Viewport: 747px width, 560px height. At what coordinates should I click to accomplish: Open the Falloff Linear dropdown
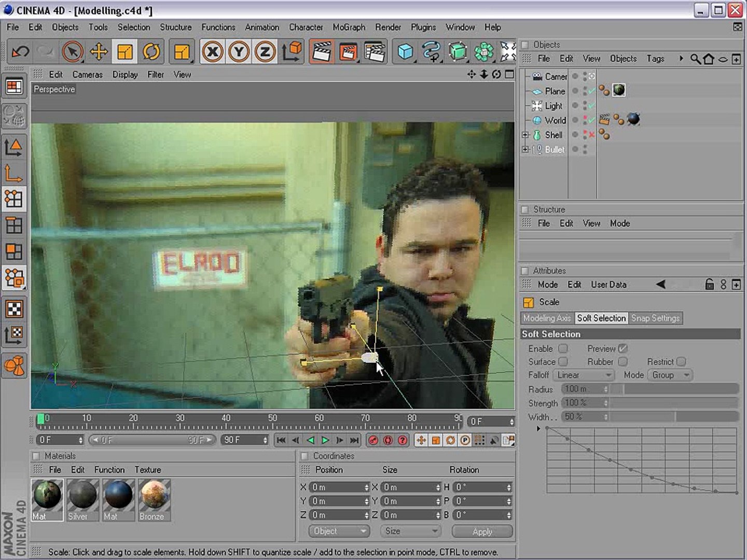[x=584, y=375]
